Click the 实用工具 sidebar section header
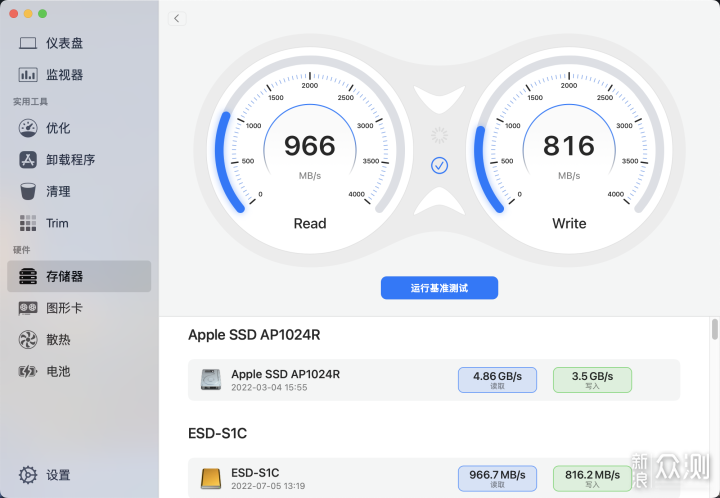720x498 pixels. [x=30, y=102]
